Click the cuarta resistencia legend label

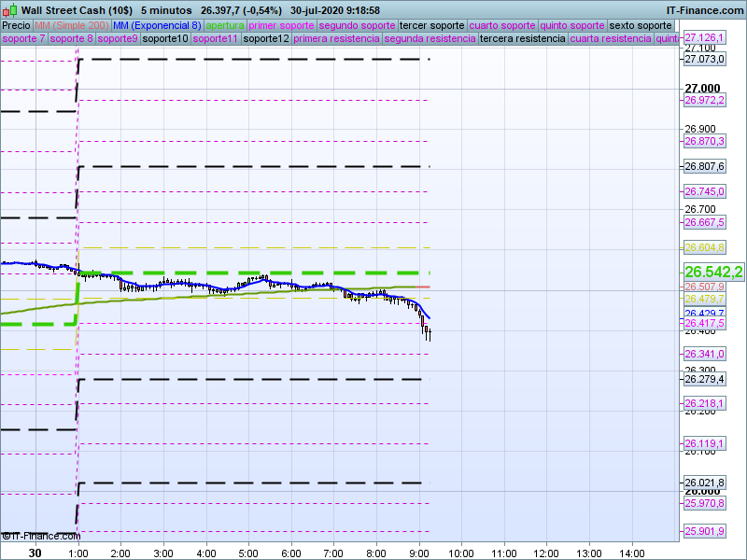coord(611,39)
